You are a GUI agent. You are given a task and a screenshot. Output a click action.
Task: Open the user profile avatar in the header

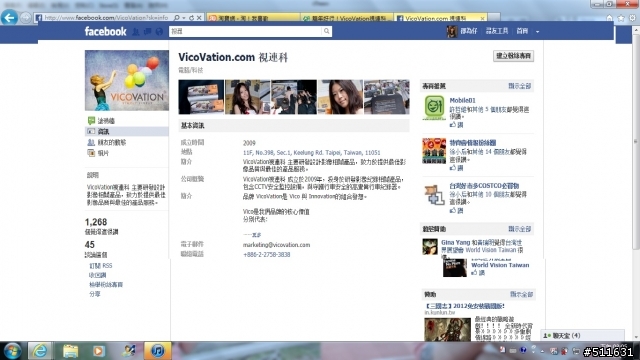[x=452, y=31]
